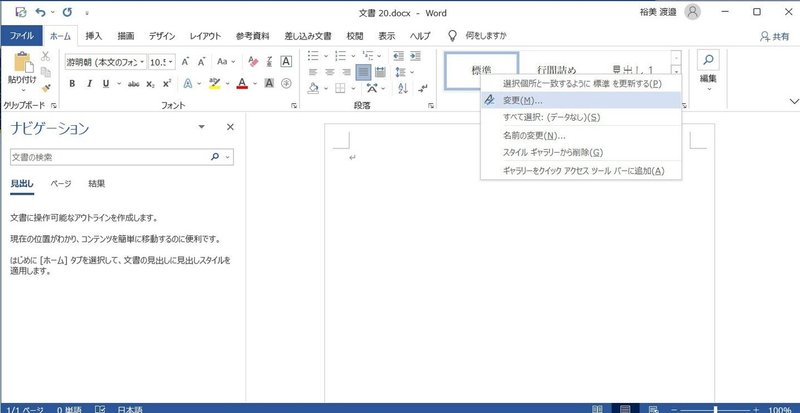Select 名前の変更(N)... menu item

pyautogui.click(x=581, y=135)
